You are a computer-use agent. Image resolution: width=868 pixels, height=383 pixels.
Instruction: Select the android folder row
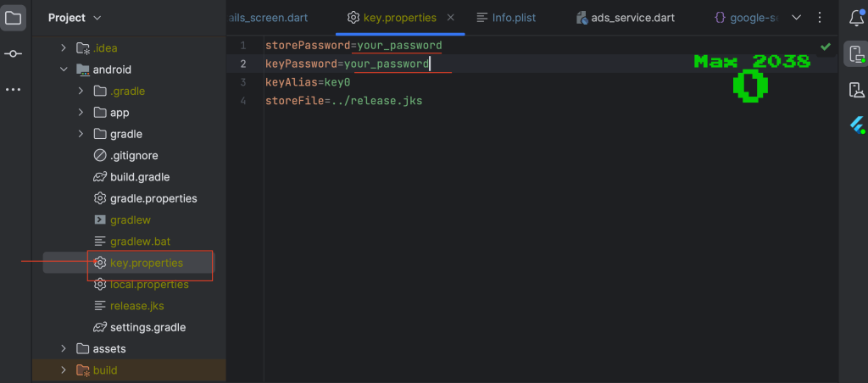tap(129, 69)
